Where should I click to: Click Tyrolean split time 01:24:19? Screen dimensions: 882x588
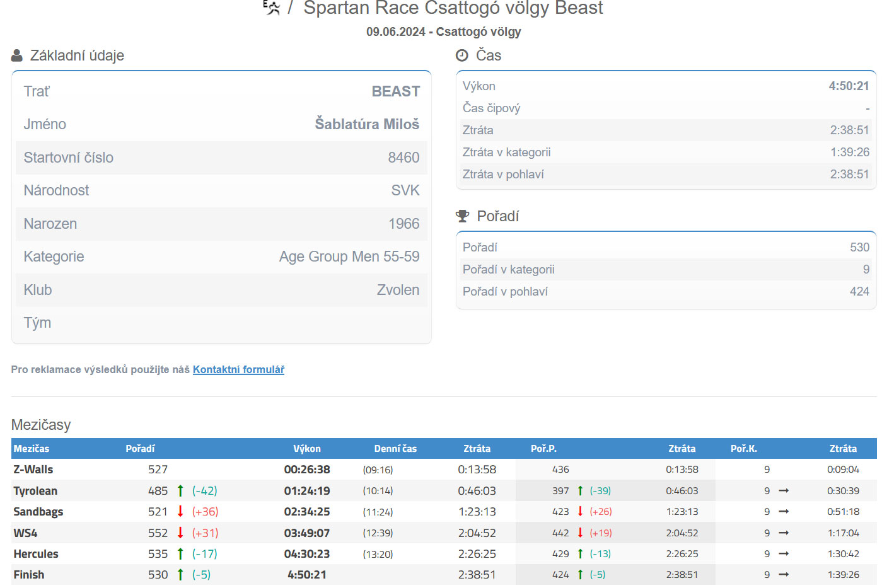pos(307,491)
